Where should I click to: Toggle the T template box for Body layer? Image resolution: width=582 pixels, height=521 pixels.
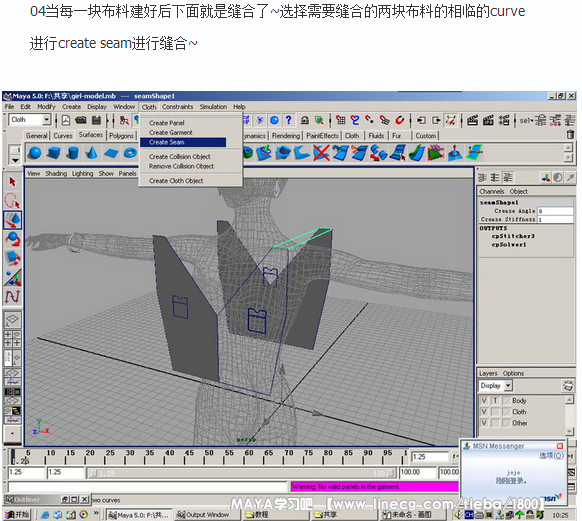(x=495, y=401)
